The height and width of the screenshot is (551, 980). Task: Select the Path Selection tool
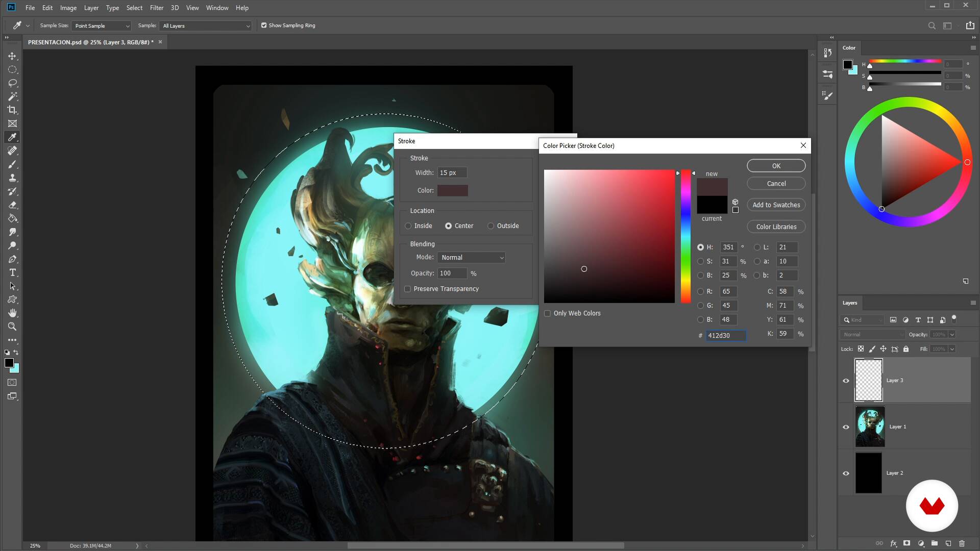(x=12, y=286)
